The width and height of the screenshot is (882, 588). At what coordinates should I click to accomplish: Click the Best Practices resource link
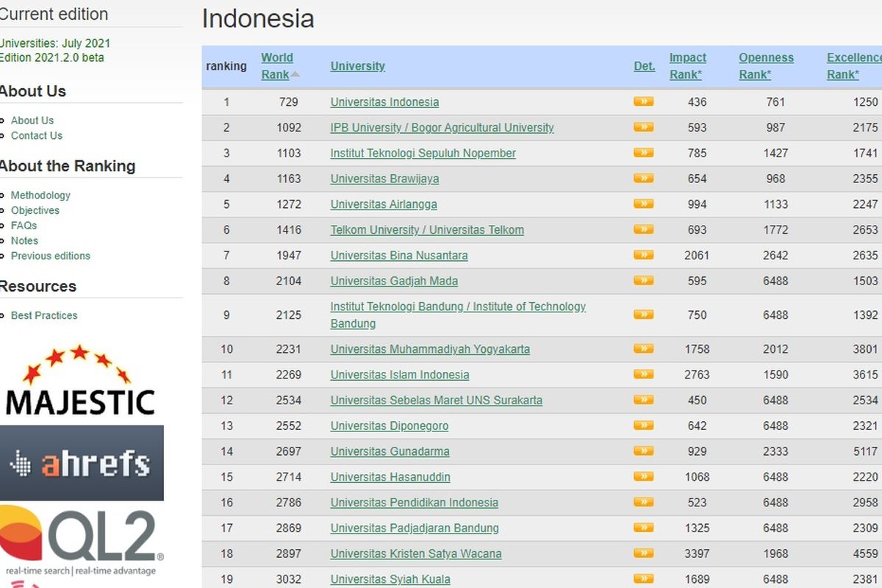[44, 315]
